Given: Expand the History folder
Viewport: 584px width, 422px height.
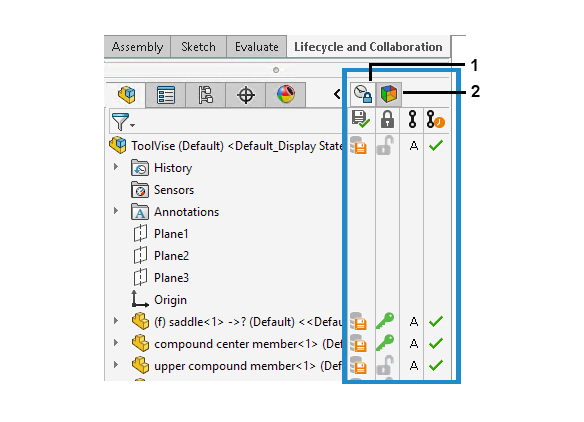Looking at the screenshot, I should tap(116, 167).
